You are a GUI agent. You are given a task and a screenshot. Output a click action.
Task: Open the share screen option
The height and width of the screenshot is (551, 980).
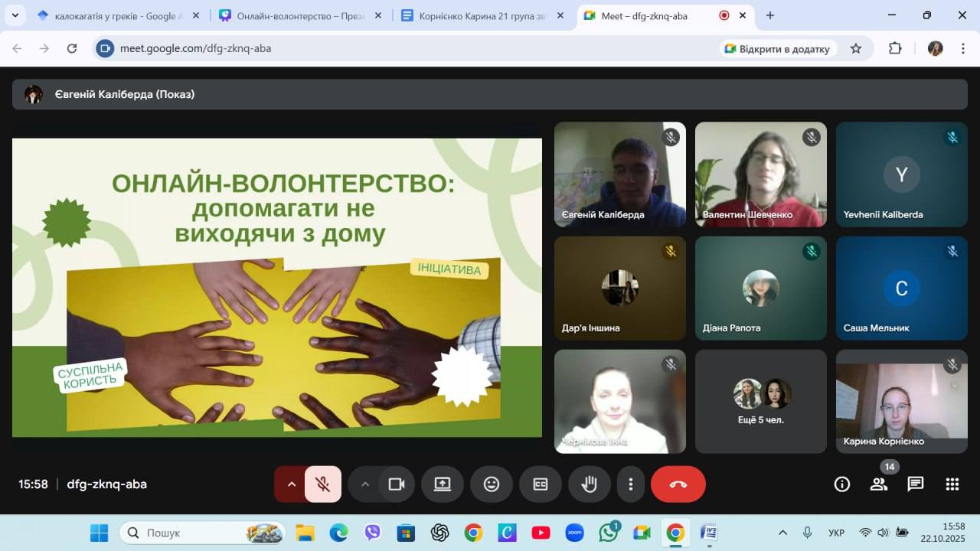(x=443, y=484)
